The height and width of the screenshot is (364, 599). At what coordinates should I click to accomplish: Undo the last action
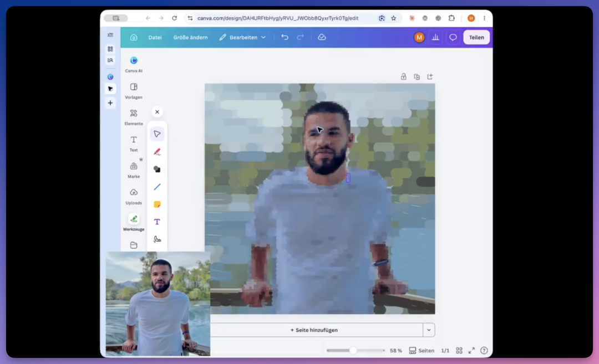pyautogui.click(x=285, y=37)
